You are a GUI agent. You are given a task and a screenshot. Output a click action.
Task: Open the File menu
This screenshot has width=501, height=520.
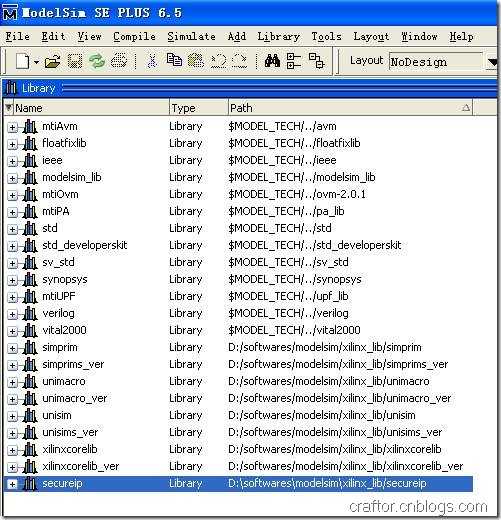click(18, 37)
